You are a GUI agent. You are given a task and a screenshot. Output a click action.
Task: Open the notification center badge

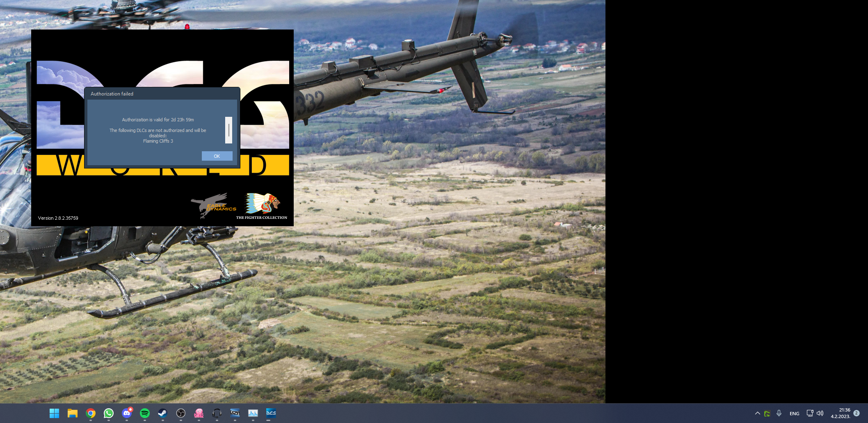[857, 413]
